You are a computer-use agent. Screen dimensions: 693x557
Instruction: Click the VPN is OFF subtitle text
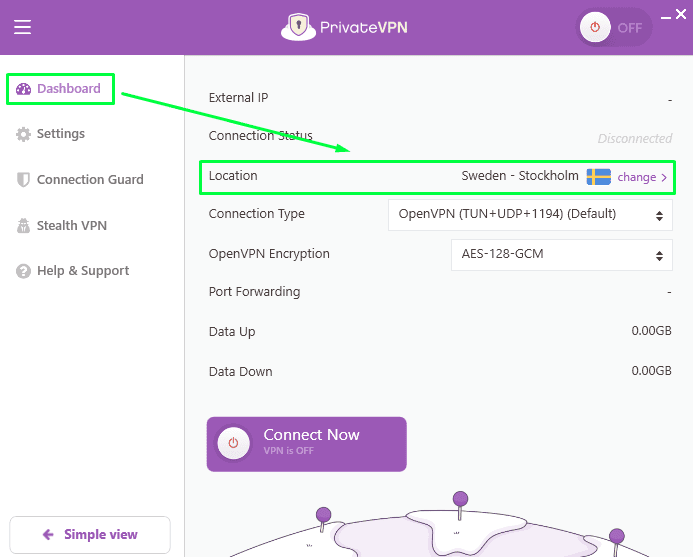coord(288,451)
